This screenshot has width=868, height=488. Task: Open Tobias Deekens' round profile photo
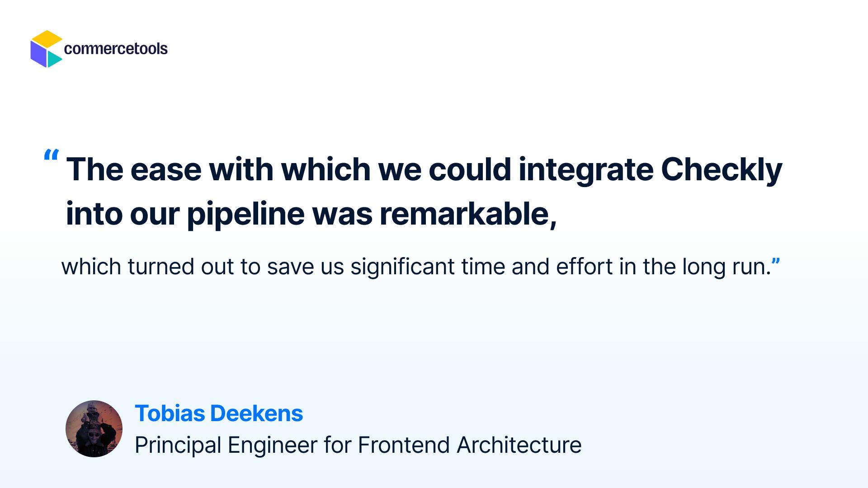pyautogui.click(x=94, y=428)
